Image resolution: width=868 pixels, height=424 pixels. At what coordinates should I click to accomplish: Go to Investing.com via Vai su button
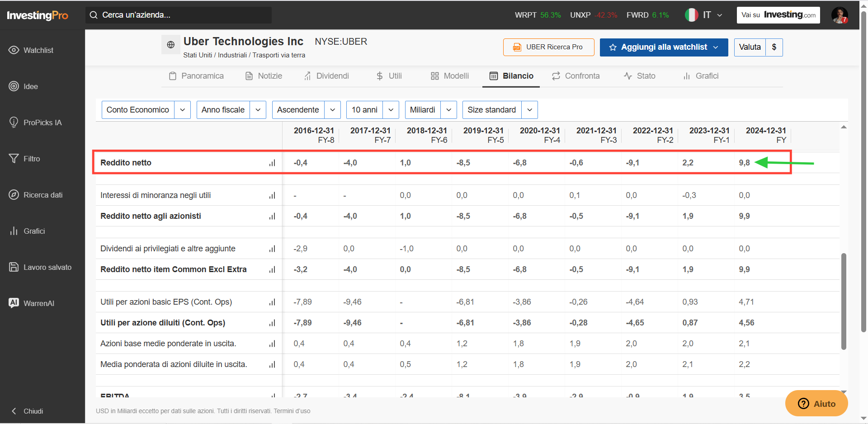click(x=778, y=15)
